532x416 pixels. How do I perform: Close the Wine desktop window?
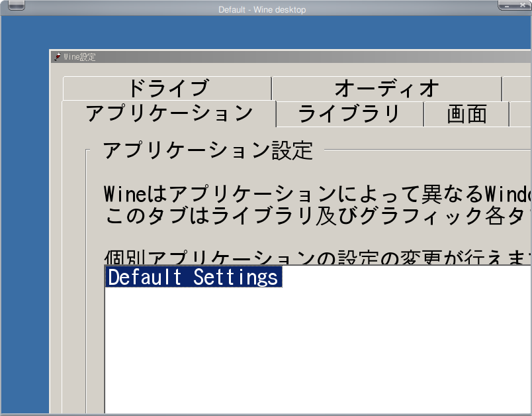click(x=523, y=5)
